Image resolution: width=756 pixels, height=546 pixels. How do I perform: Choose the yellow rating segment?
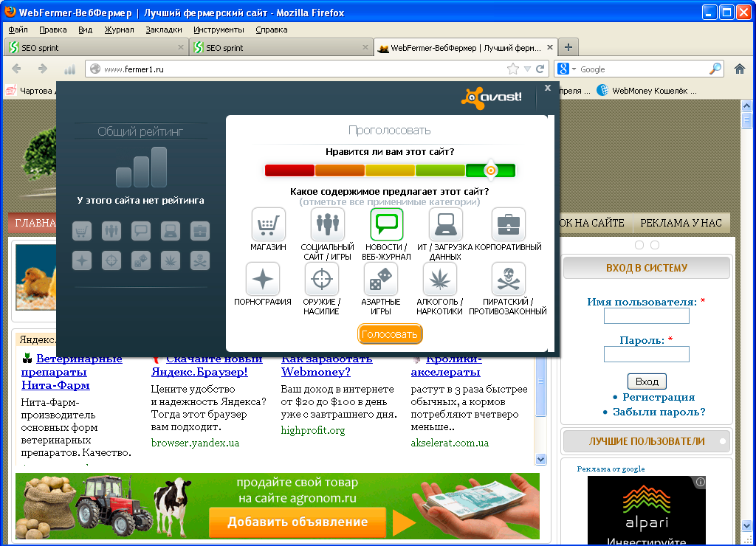tap(390, 170)
